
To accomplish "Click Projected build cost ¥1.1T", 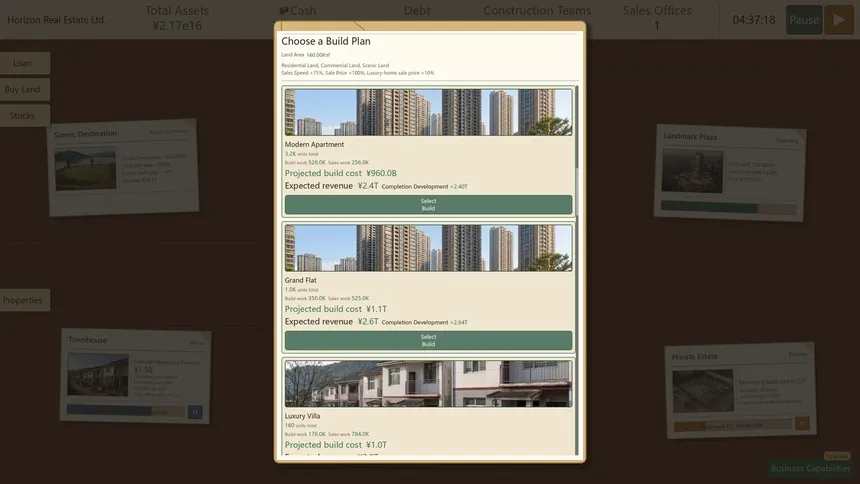I will (336, 309).
